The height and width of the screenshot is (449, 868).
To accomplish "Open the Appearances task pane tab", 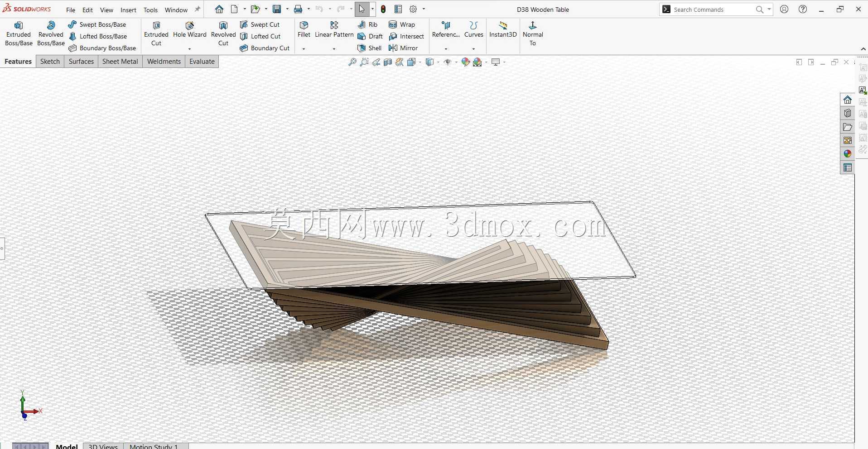I will click(x=847, y=154).
